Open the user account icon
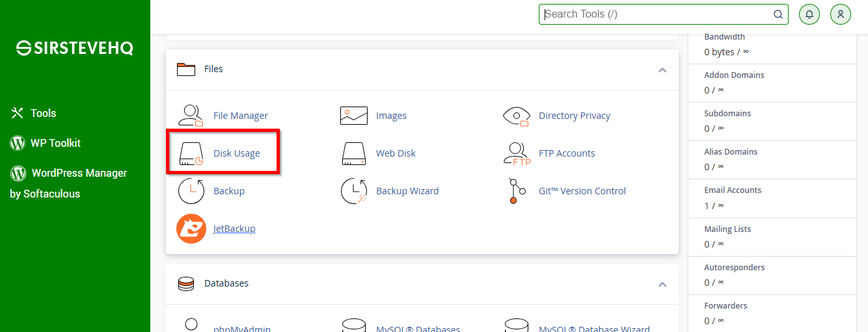The image size is (868, 332). (x=841, y=14)
